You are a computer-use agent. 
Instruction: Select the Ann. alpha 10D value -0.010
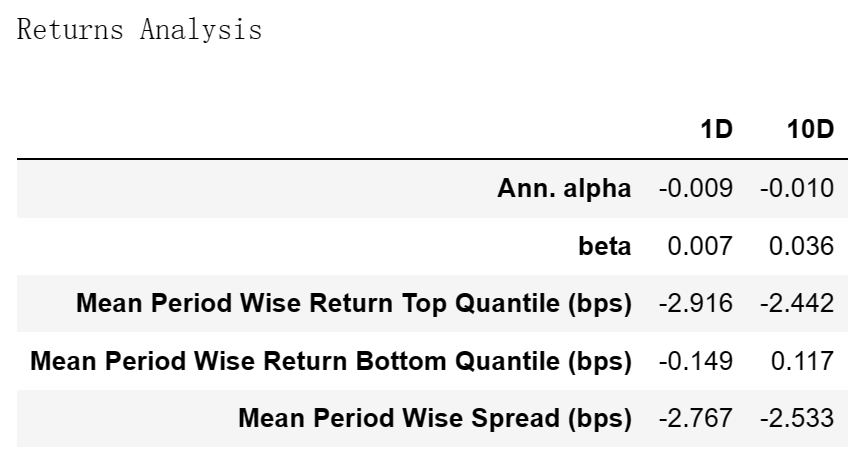tap(797, 188)
